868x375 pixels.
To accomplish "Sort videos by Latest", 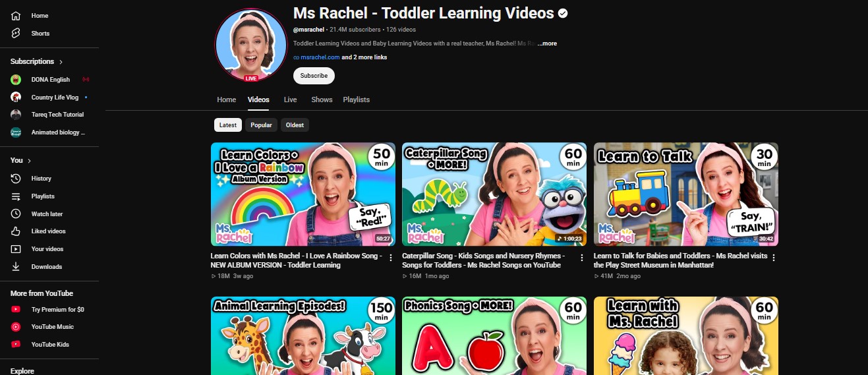I will point(228,125).
